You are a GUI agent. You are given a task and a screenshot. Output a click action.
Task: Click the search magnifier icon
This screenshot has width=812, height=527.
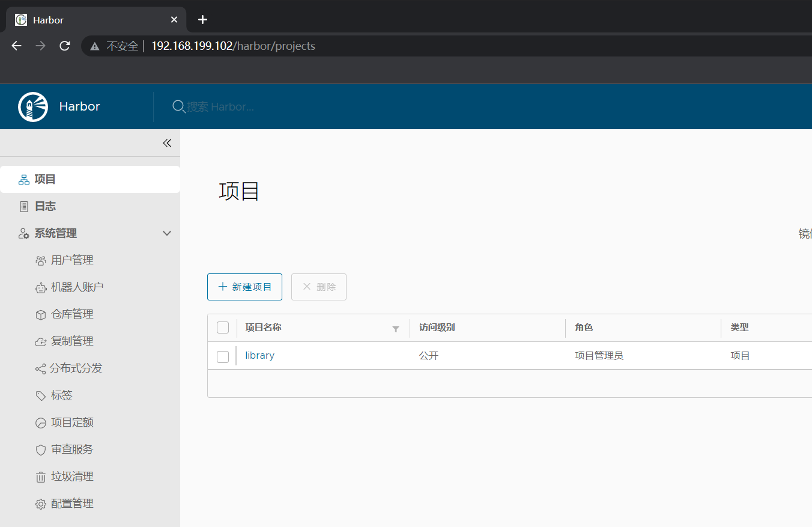178,106
